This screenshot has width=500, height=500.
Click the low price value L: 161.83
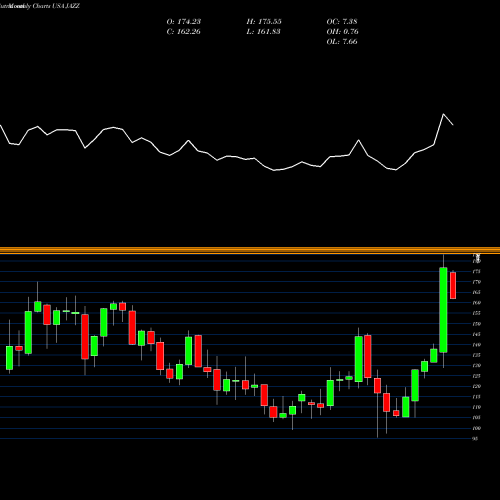pyautogui.click(x=263, y=32)
